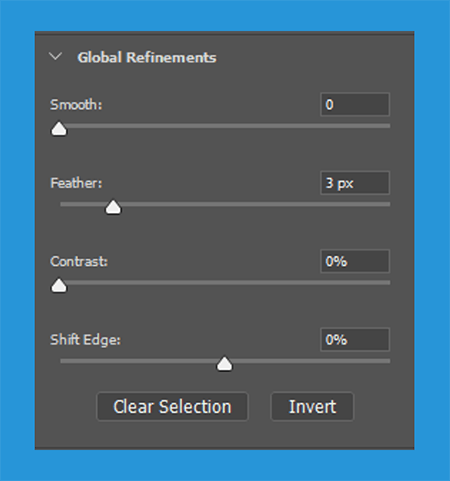The height and width of the screenshot is (481, 450).
Task: Click the Smooth label text
Action: point(76,105)
